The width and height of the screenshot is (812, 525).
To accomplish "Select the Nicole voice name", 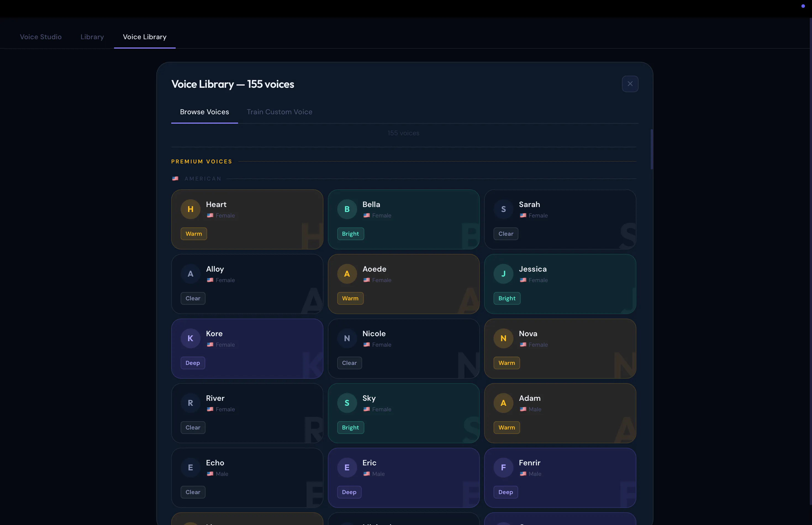I will pyautogui.click(x=374, y=334).
